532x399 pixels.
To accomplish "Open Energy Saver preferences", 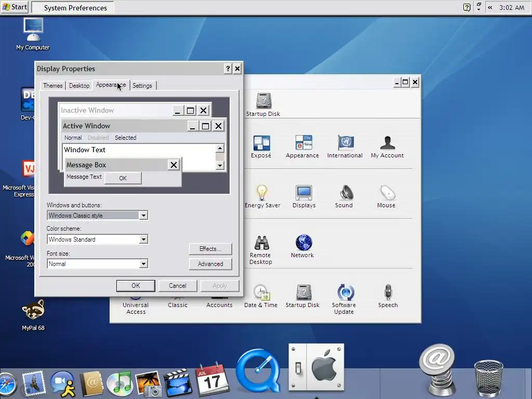I will [x=262, y=196].
